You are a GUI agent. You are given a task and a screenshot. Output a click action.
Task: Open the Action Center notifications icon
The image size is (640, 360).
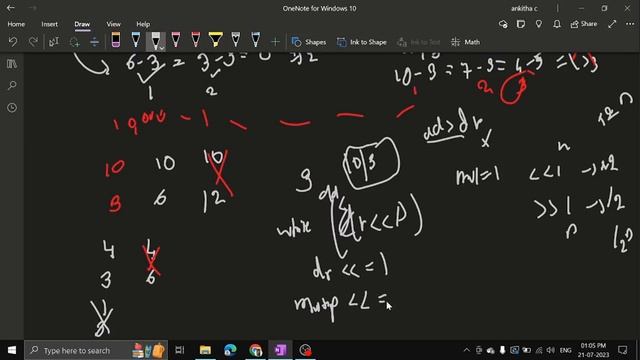(622, 350)
